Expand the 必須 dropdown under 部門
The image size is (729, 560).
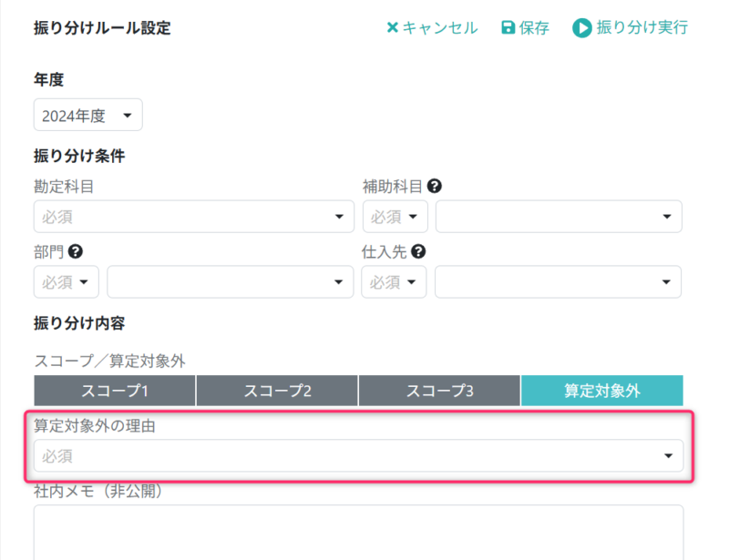pos(66,281)
